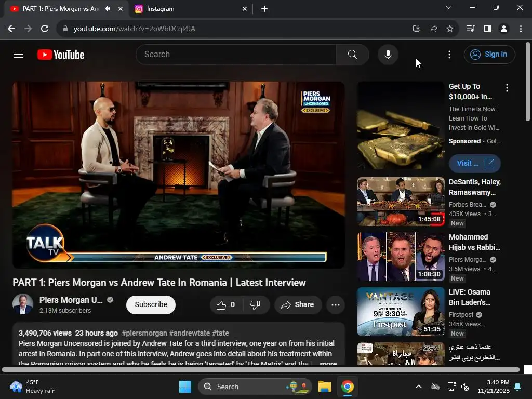Open the YouTube guide hamburger menu

tap(19, 54)
